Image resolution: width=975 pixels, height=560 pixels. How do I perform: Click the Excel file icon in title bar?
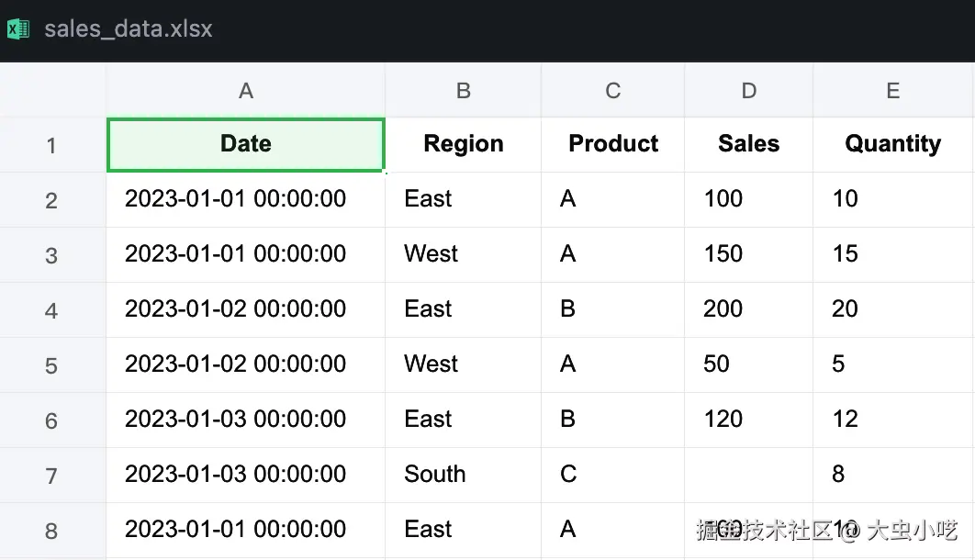click(x=17, y=29)
